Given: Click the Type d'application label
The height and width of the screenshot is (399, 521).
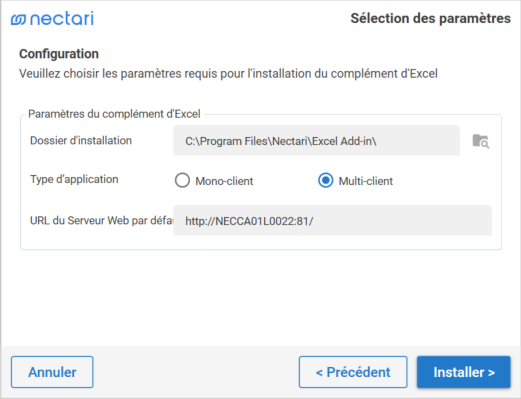Looking at the screenshot, I should click(74, 179).
